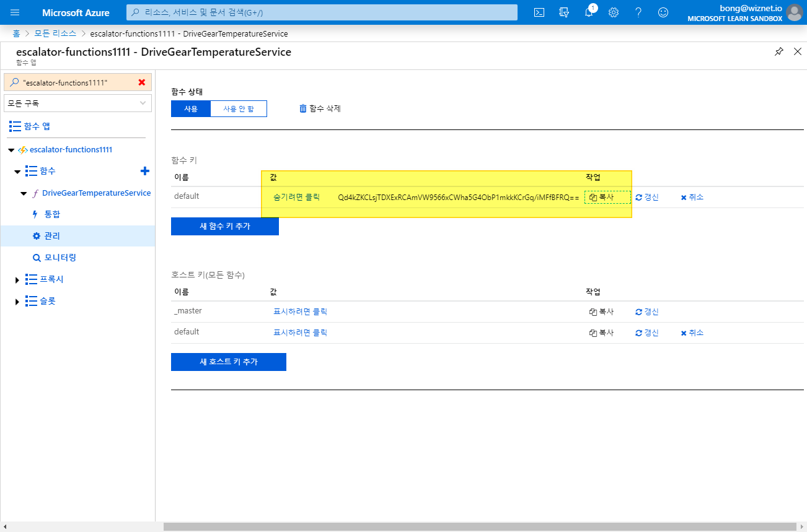Image resolution: width=807 pixels, height=532 pixels.
Task: Go to 홈 breadcrumb
Action: [x=16, y=33]
